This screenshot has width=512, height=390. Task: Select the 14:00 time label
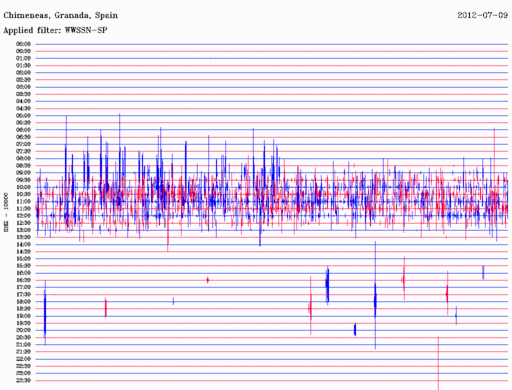[23, 244]
